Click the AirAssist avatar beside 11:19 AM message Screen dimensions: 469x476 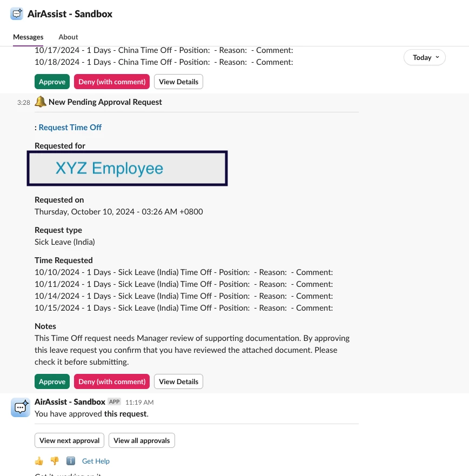(x=21, y=407)
